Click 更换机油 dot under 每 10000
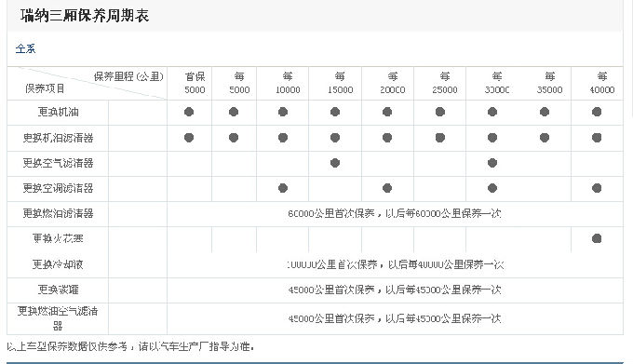Screen dimensions: 633x364 pos(283,112)
